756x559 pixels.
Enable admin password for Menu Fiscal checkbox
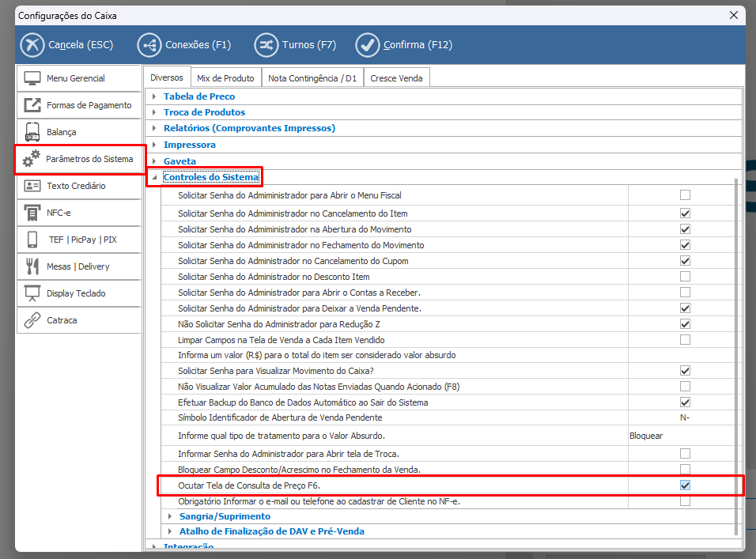coord(685,195)
